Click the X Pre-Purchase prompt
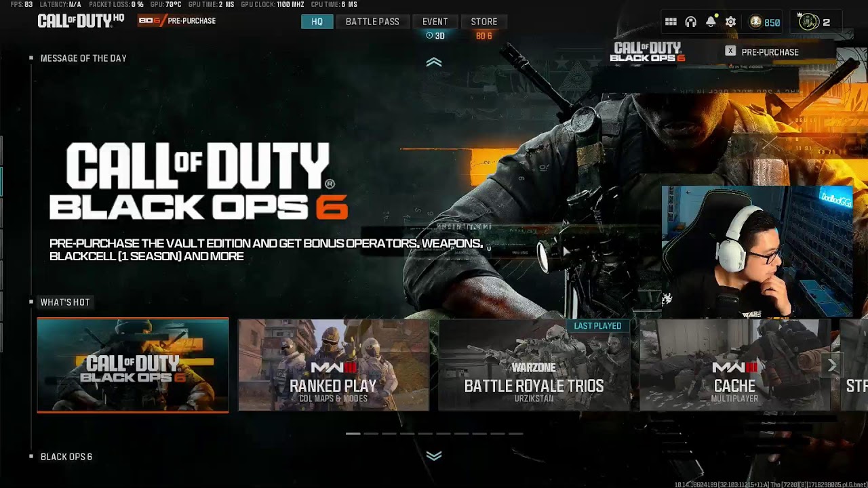The image size is (868, 488). click(x=762, y=52)
